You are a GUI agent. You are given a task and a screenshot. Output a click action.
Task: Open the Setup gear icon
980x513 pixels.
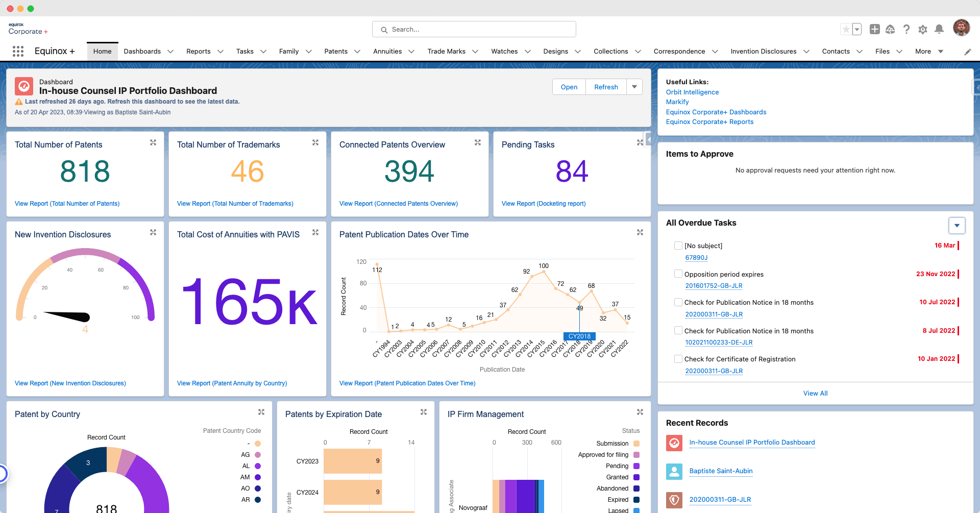coord(923,30)
